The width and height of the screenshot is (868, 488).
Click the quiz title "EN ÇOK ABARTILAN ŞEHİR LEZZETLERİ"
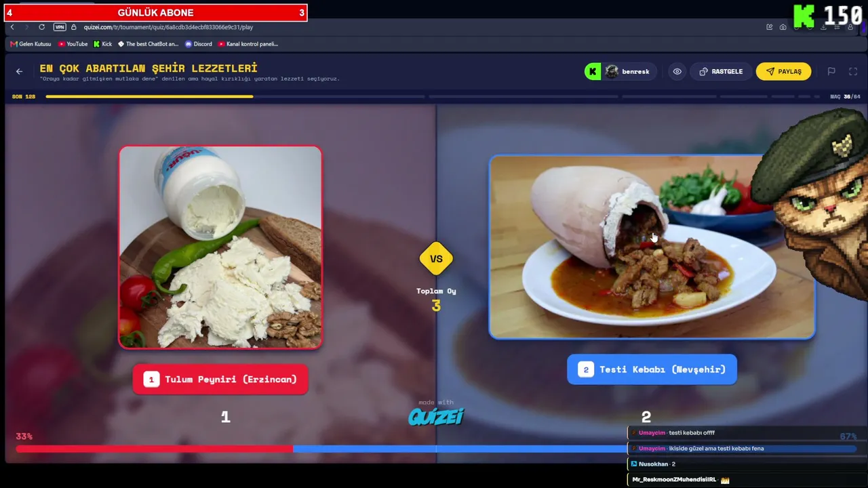[149, 68]
